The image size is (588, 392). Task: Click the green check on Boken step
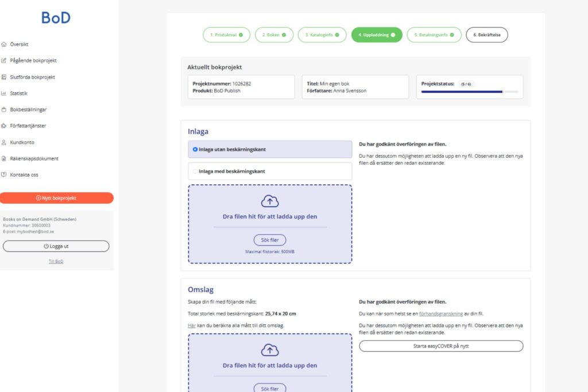coord(284,35)
